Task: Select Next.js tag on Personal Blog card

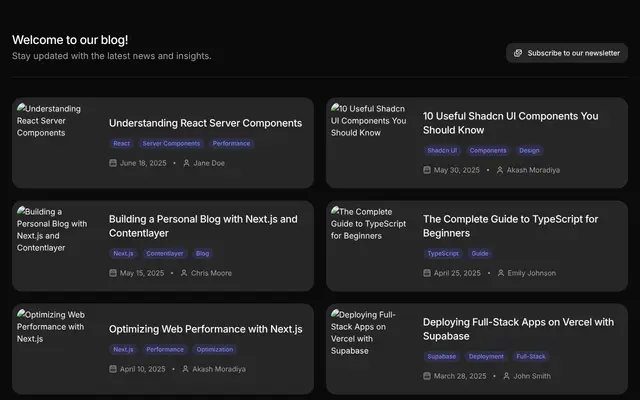Action: coord(123,253)
